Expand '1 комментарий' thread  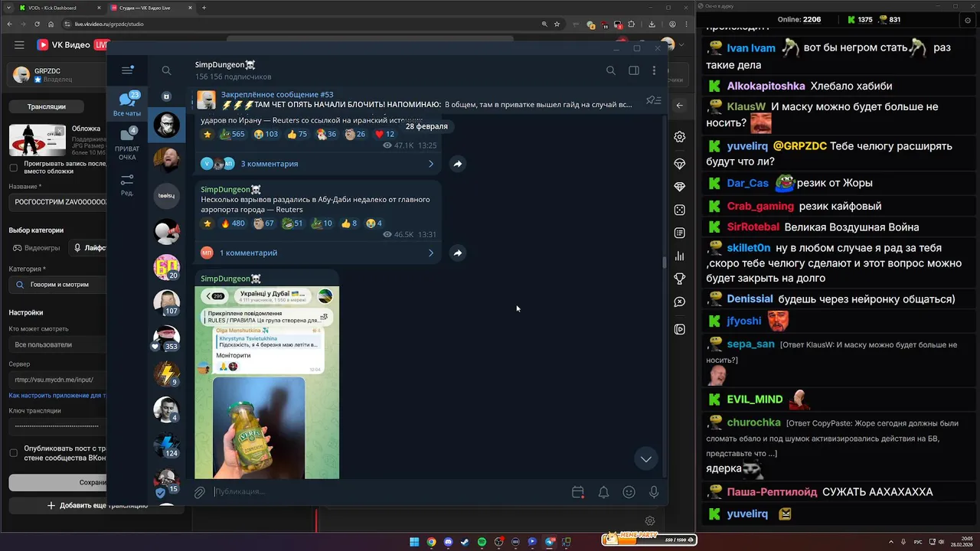318,253
